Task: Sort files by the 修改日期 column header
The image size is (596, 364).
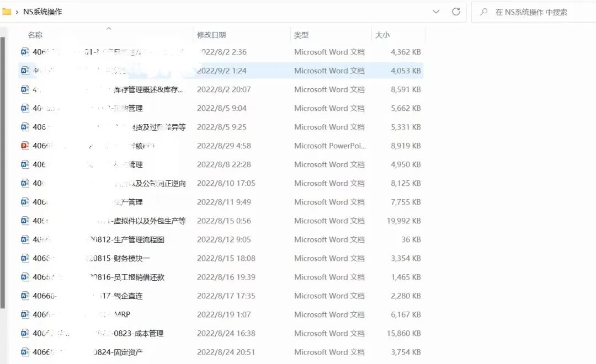Action: tap(211, 35)
